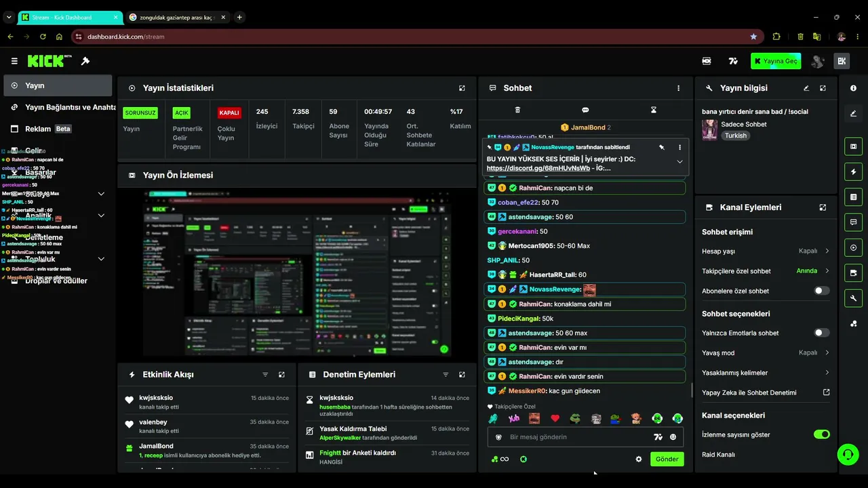Open pinned message three-dot options
This screenshot has width=868, height=488.
(x=679, y=147)
